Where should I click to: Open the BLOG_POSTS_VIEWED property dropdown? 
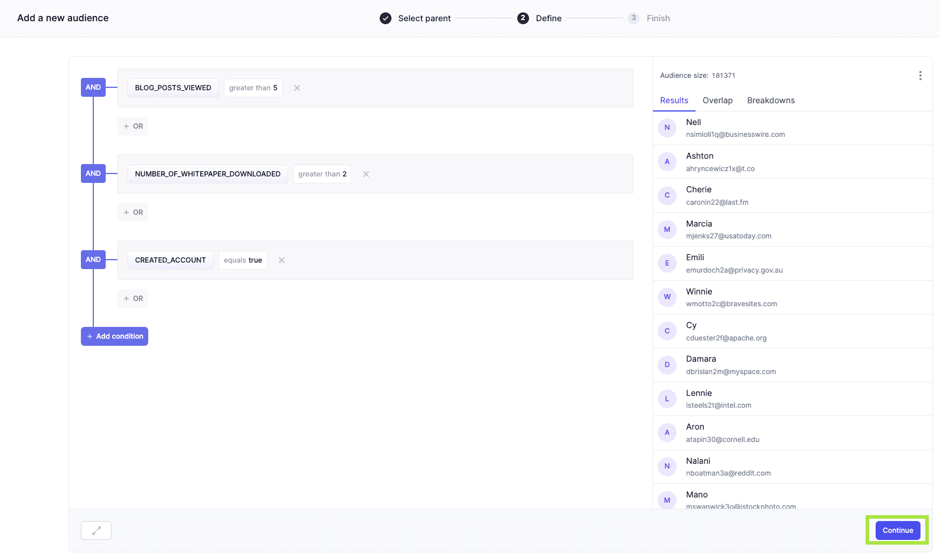173,88
